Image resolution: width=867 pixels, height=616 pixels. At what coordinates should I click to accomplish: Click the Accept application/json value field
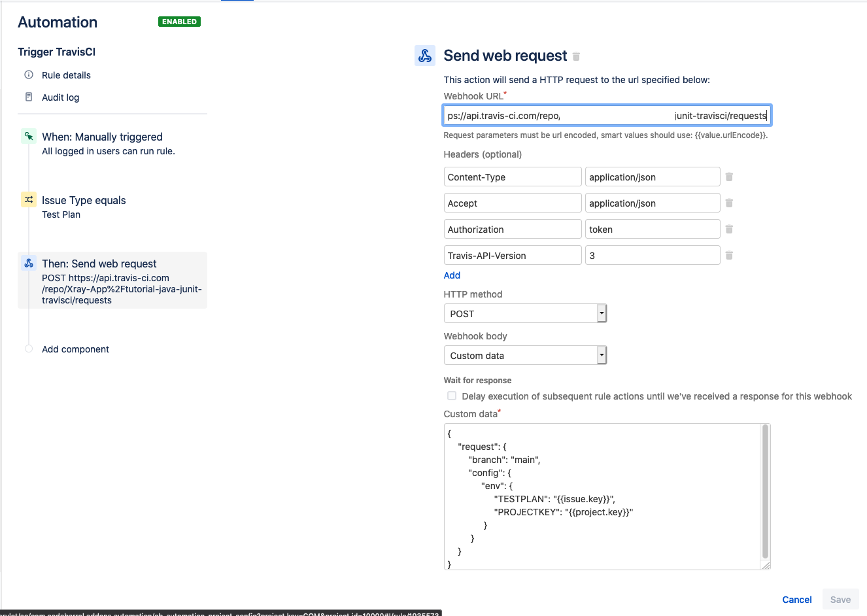click(653, 203)
